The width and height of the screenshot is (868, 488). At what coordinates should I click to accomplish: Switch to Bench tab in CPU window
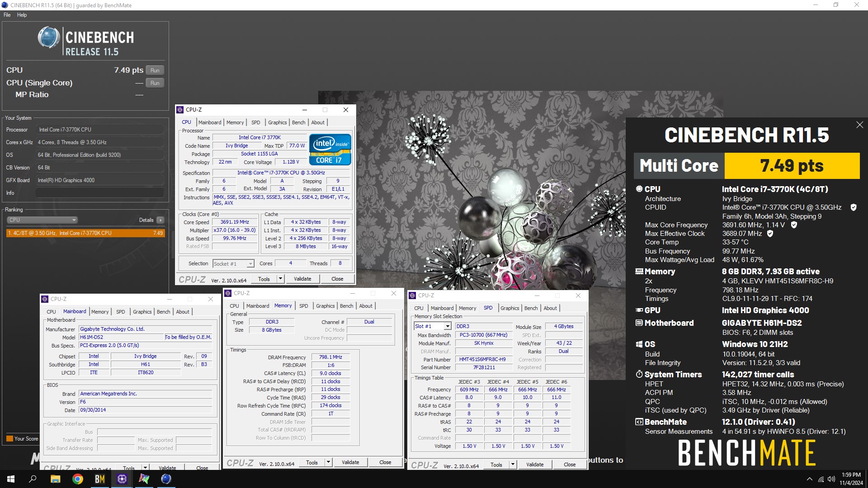pos(298,122)
